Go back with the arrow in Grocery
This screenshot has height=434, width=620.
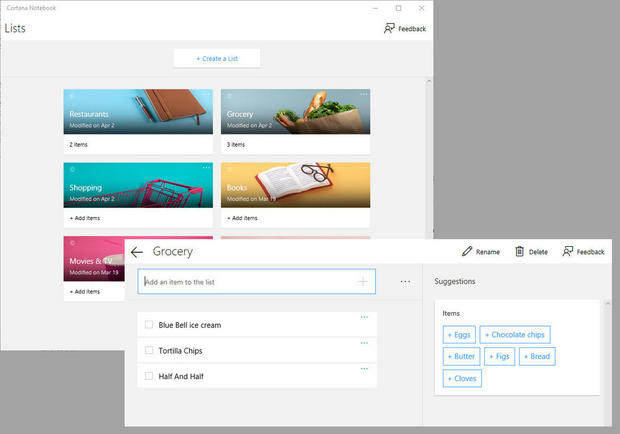click(x=137, y=252)
